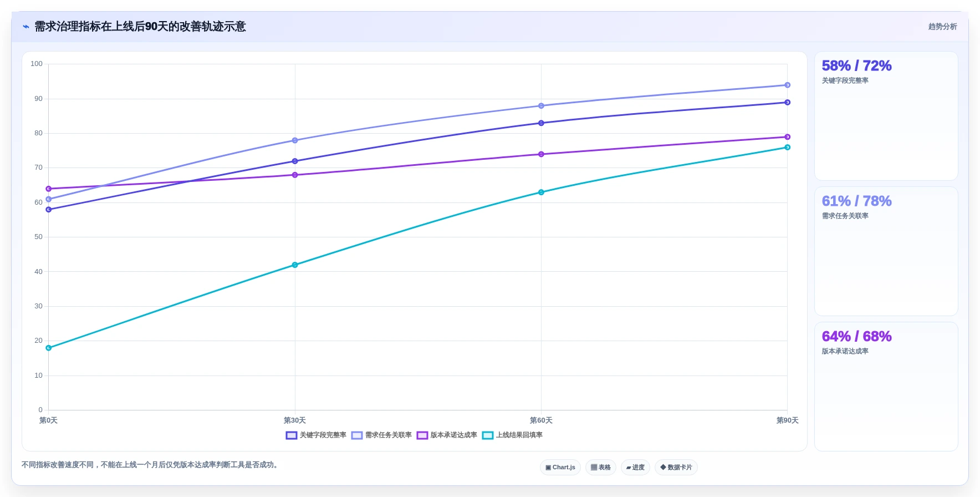This screenshot has height=497, width=980.
Task: Click the 需求任务关联率 data point at 第60天
Action: (x=541, y=106)
